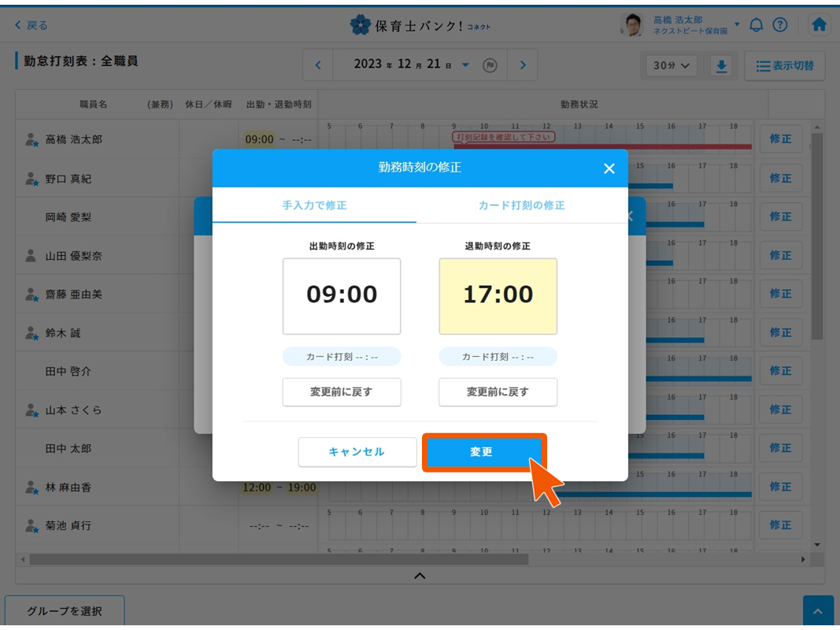The image size is (840, 630).
Task: Click the home icon in header
Action: pyautogui.click(x=819, y=25)
